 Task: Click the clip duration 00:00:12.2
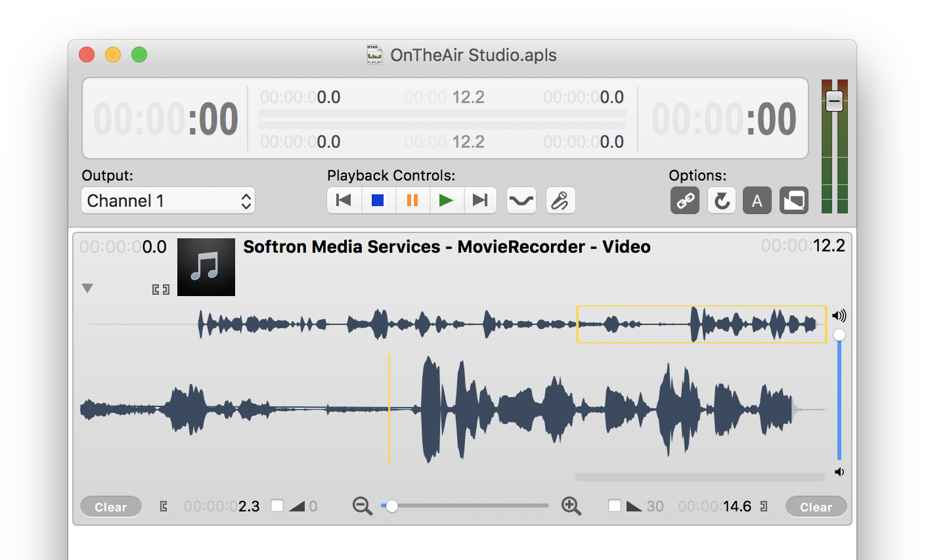(x=803, y=246)
